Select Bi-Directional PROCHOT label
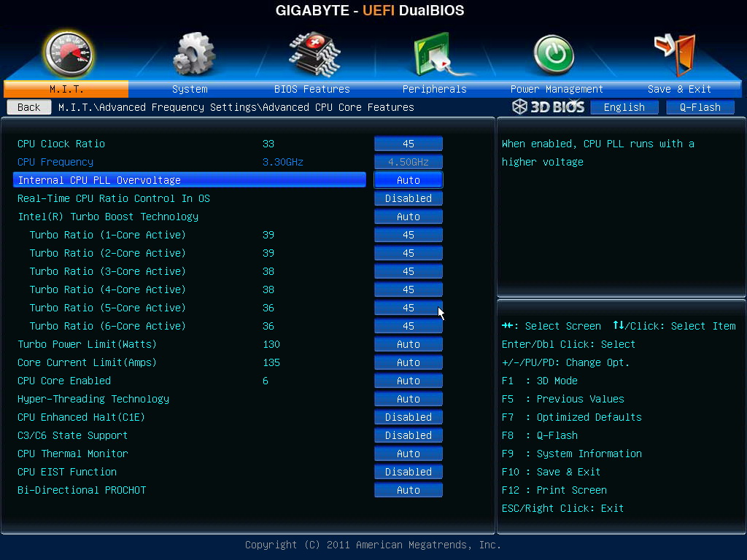This screenshot has height=560, width=747. [x=82, y=490]
